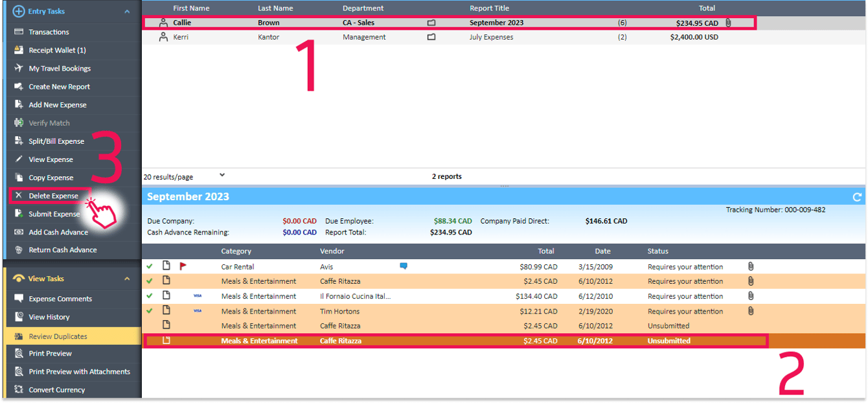Click the Convert Currency icon
The height and width of the screenshot is (403, 868).
pyautogui.click(x=19, y=389)
